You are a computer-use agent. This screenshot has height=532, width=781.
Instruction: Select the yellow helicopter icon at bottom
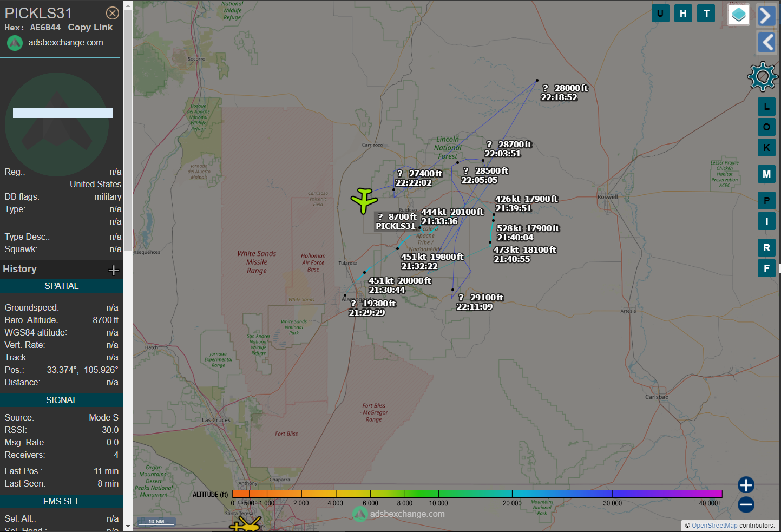(x=245, y=524)
